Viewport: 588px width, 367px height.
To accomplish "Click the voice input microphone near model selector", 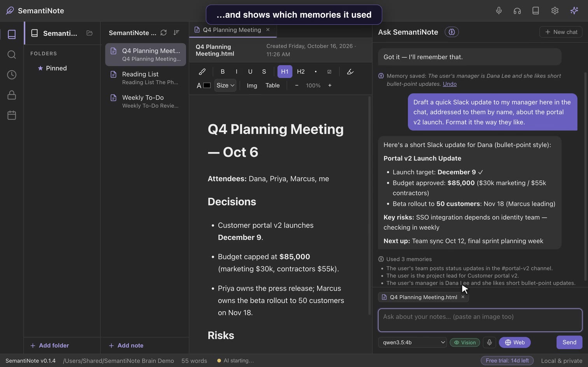I will pyautogui.click(x=489, y=343).
